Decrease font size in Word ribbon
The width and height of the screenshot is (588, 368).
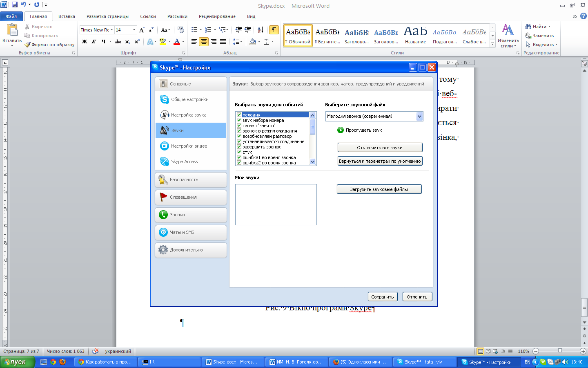tap(151, 30)
